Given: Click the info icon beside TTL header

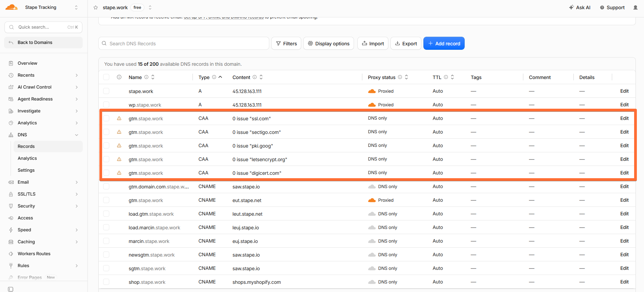Looking at the screenshot, I should [446, 77].
